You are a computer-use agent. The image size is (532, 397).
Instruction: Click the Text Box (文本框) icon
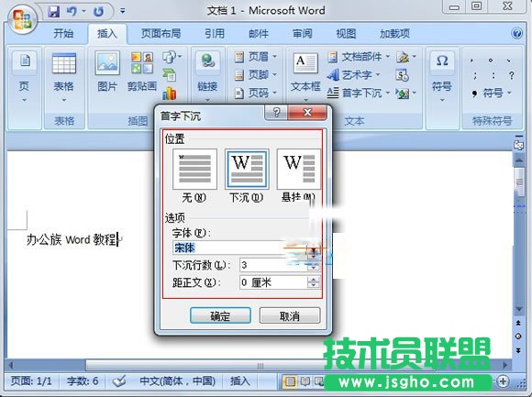(x=305, y=62)
